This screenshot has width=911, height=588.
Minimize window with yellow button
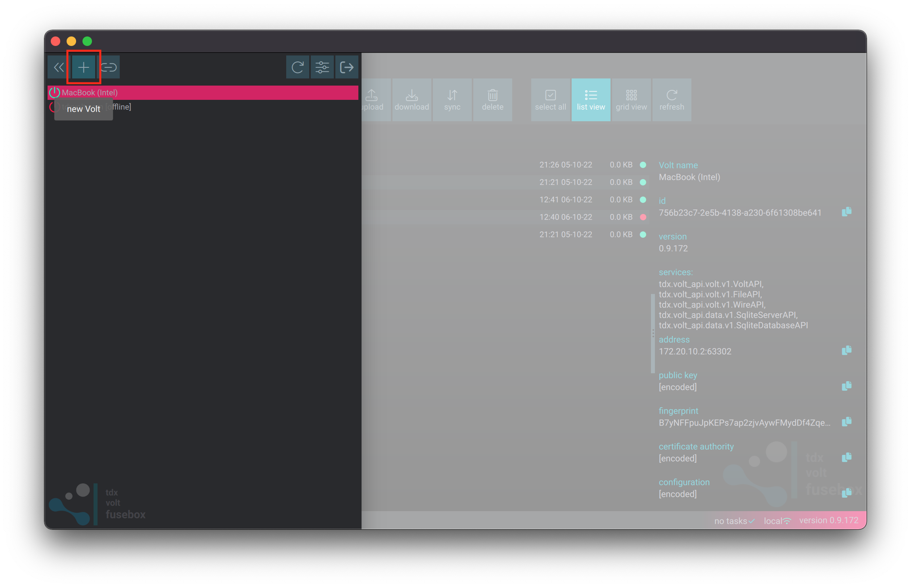pos(71,41)
